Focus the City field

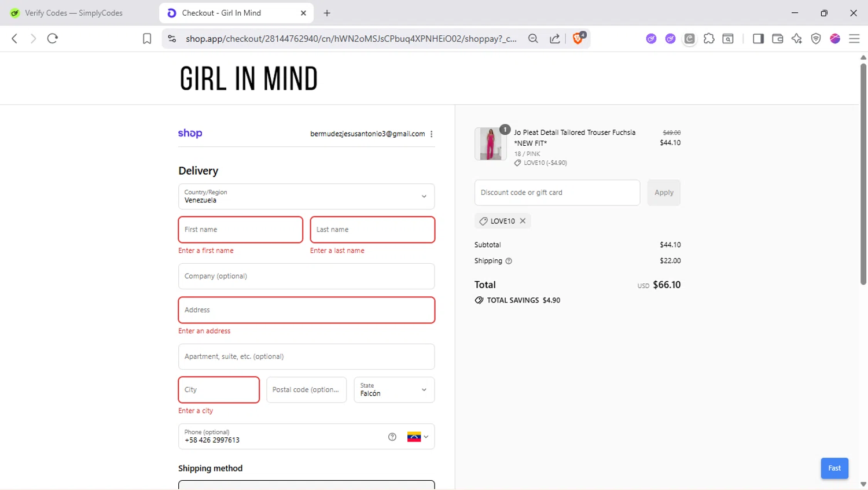(219, 389)
